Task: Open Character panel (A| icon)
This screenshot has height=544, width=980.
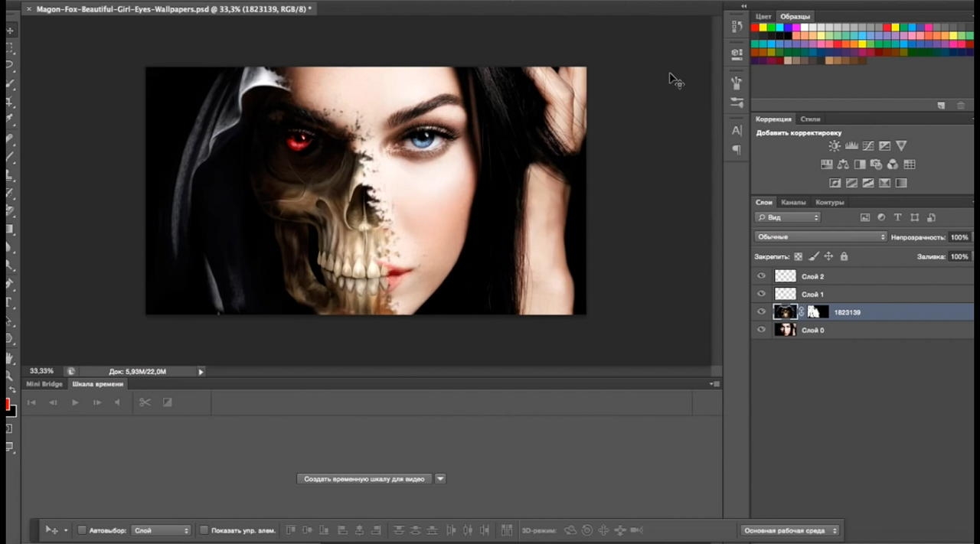Action: 737,131
